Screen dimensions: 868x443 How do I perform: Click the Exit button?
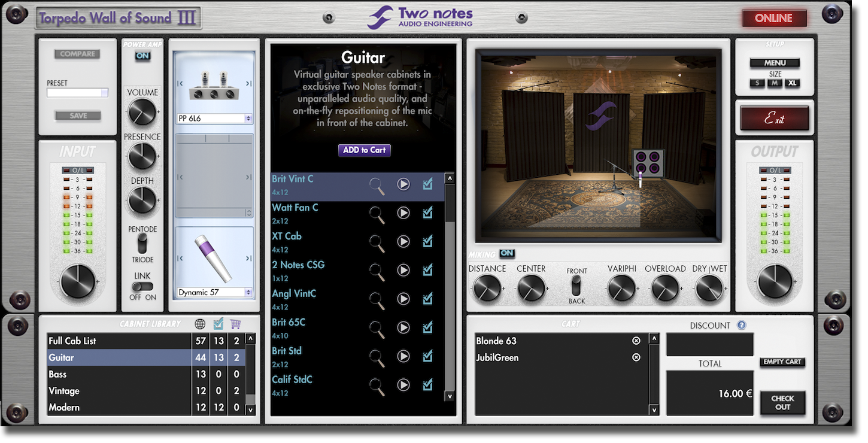point(775,119)
